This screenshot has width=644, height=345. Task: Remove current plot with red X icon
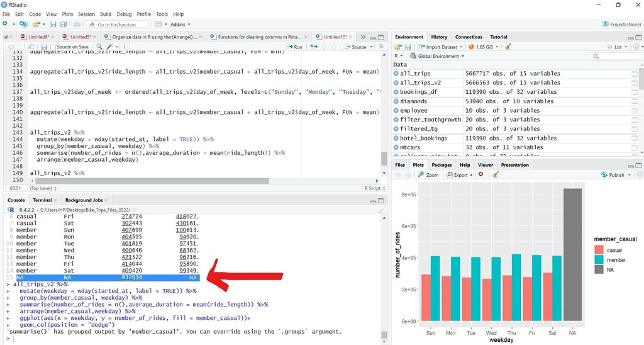pos(480,174)
